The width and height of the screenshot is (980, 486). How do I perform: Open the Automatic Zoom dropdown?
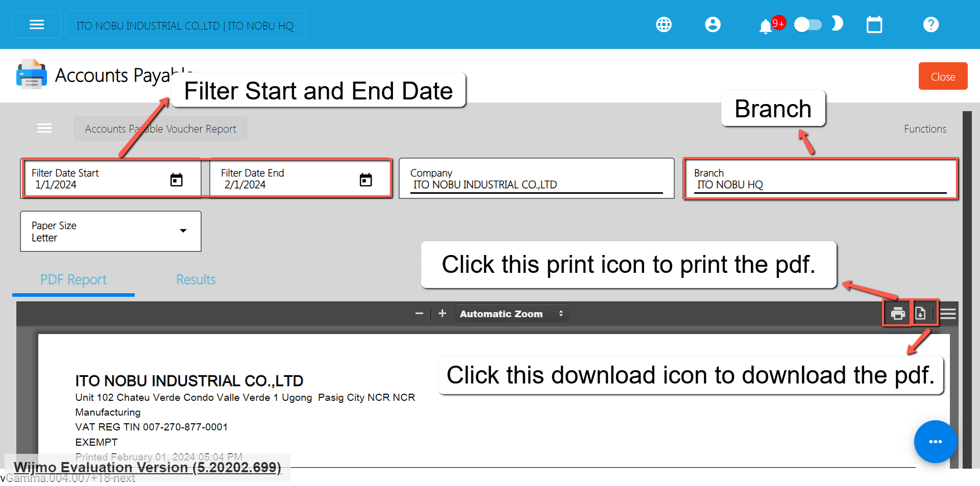pyautogui.click(x=511, y=314)
